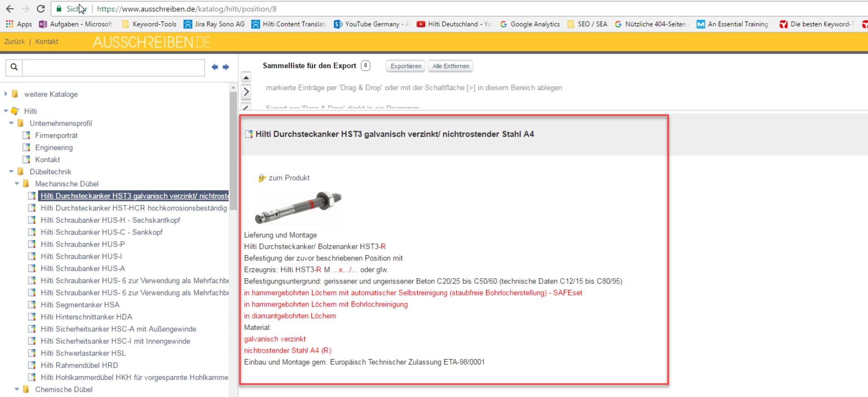
Task: Select Hilti Segmentanker HSA in tree
Action: (x=80, y=305)
